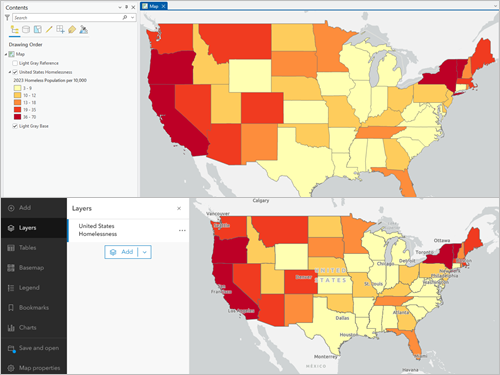The width and height of the screenshot is (500, 375).
Task: Click the Add layer button
Action: point(122,252)
